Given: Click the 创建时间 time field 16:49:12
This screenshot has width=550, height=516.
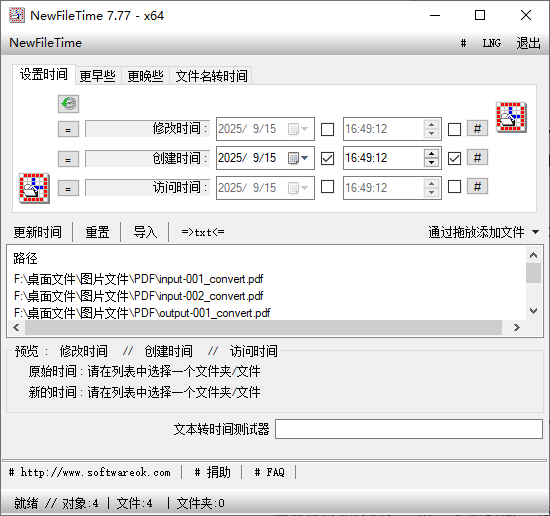Looking at the screenshot, I should pos(384,158).
